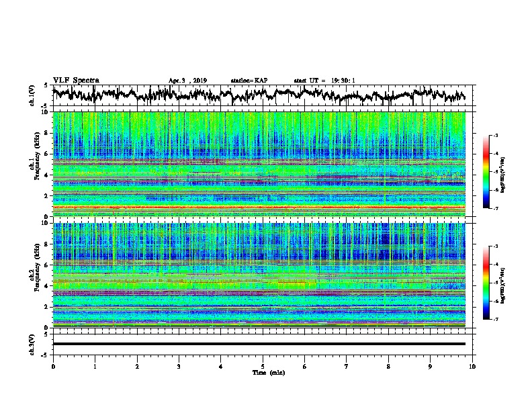Click the "start UT = 19:30: 1" text
This screenshot has height=411, width=532.
(x=324, y=81)
